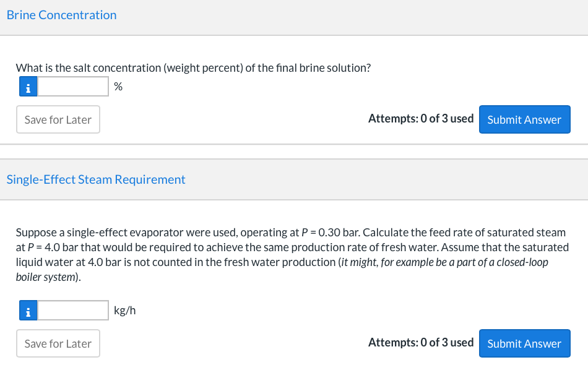This screenshot has height=365, width=588.
Task: Focus the steam feed rate kg/h input box
Action: point(73,311)
